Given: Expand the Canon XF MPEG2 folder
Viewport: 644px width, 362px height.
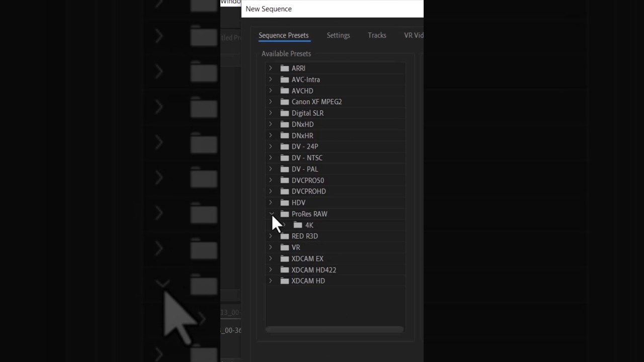Looking at the screenshot, I should click(270, 102).
